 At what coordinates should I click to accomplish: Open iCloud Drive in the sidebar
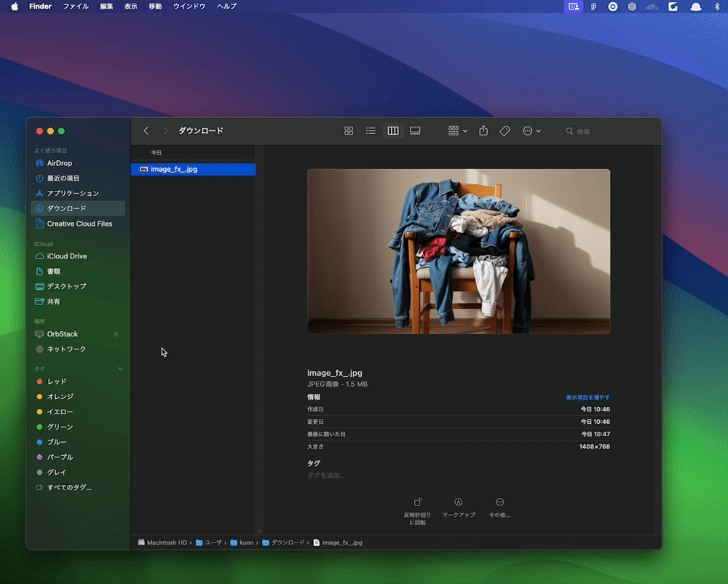(x=78, y=256)
